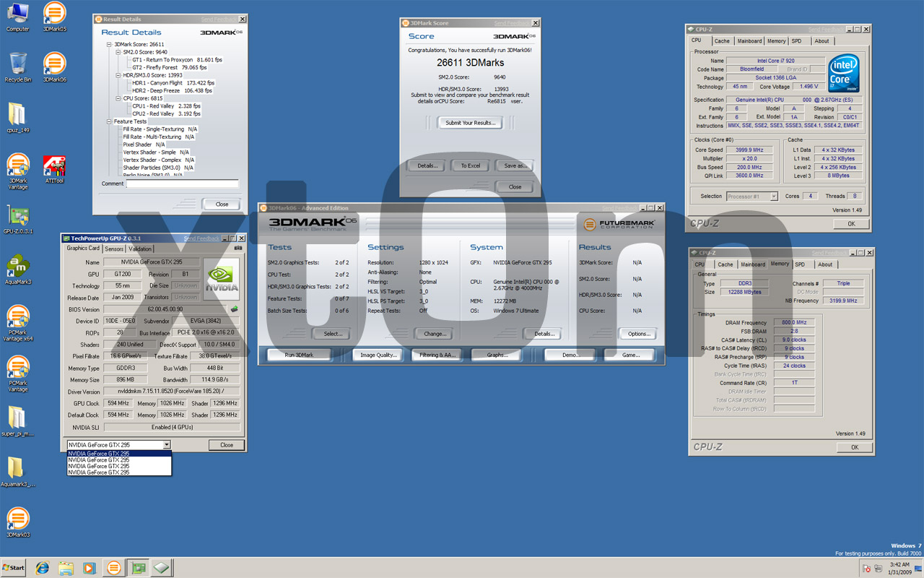This screenshot has height=578, width=924.
Task: Select the cpuz_149 folder icon
Action: click(17, 118)
